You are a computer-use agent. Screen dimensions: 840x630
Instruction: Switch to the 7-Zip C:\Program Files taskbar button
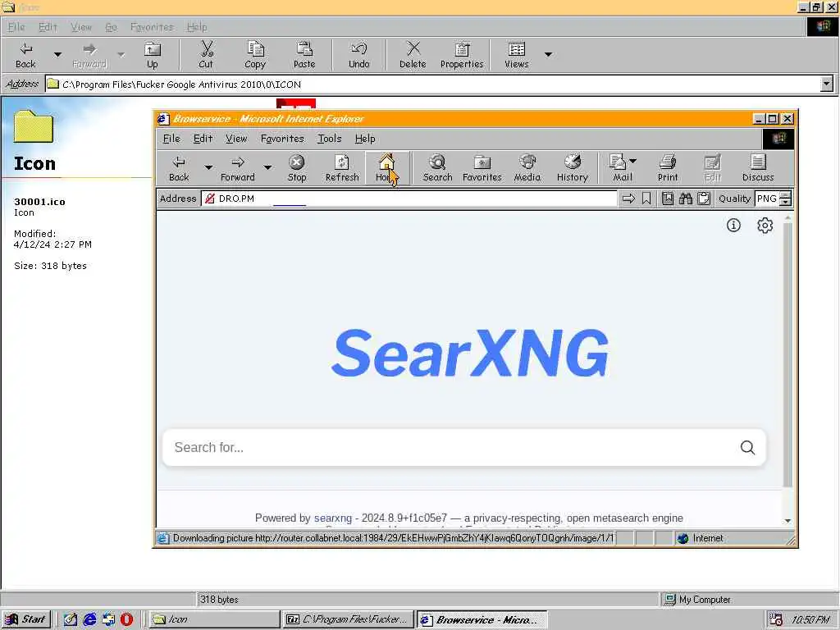(348, 619)
